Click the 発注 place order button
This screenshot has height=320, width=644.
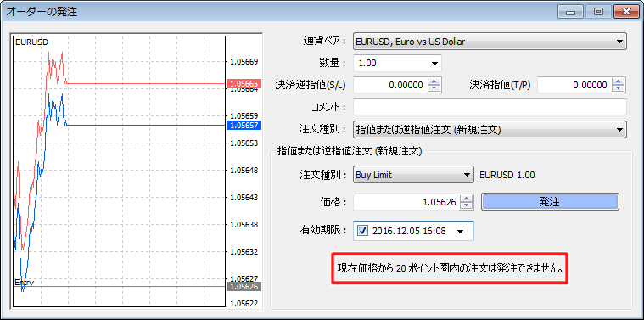point(550,202)
